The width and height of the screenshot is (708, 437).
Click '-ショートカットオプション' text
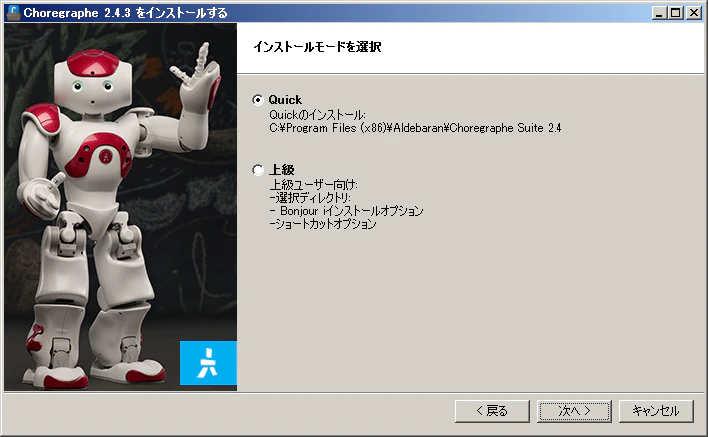[x=322, y=224]
